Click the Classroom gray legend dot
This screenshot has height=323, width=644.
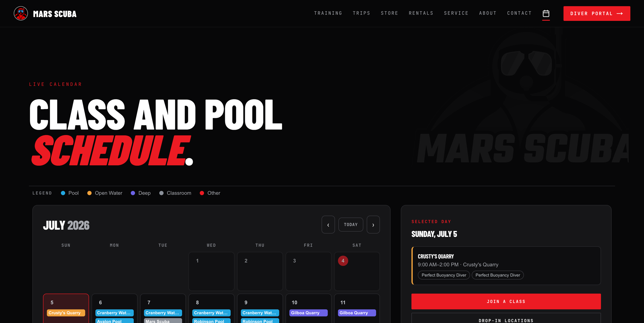point(161,193)
